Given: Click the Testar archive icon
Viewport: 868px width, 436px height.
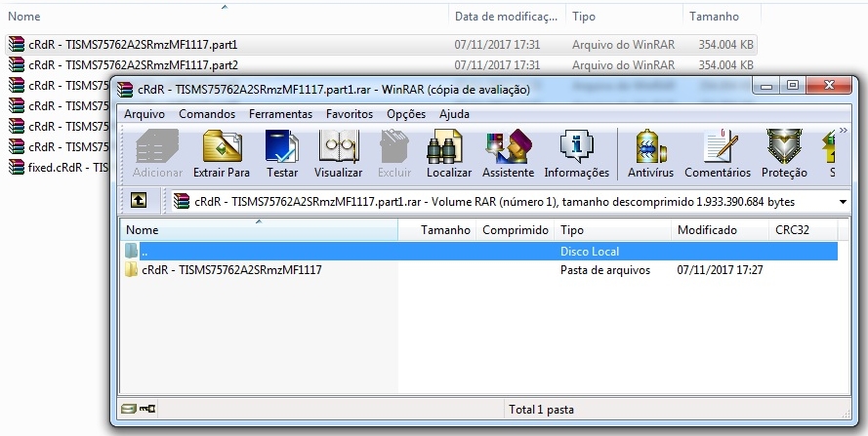Looking at the screenshot, I should [x=282, y=146].
